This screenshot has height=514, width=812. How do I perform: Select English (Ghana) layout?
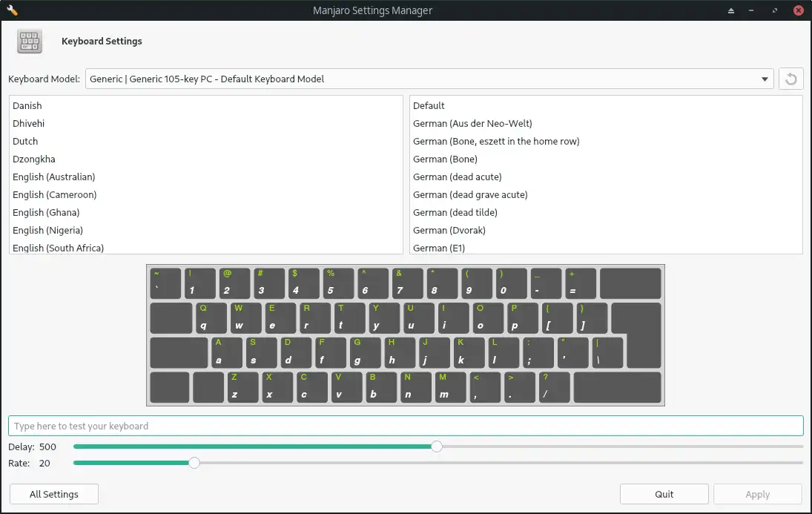coord(205,212)
